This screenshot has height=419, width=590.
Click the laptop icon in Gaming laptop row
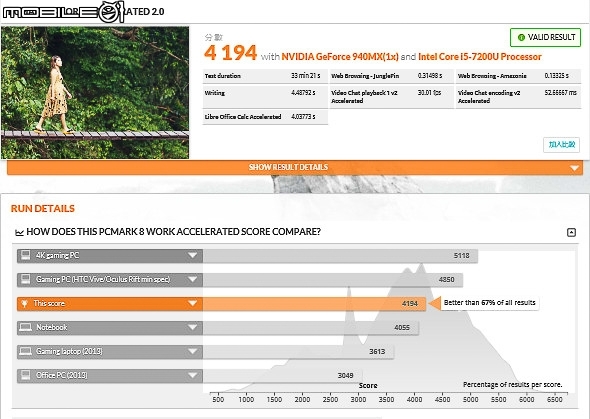tap(25, 351)
